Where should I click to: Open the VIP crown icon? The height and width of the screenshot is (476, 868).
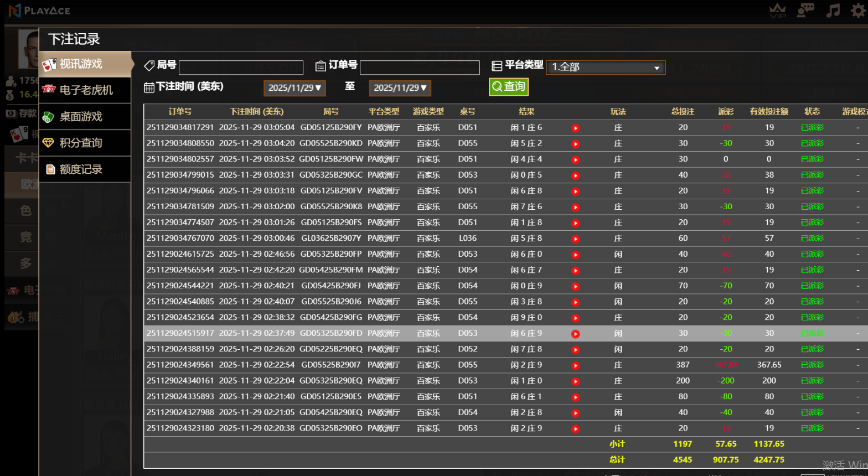click(778, 11)
